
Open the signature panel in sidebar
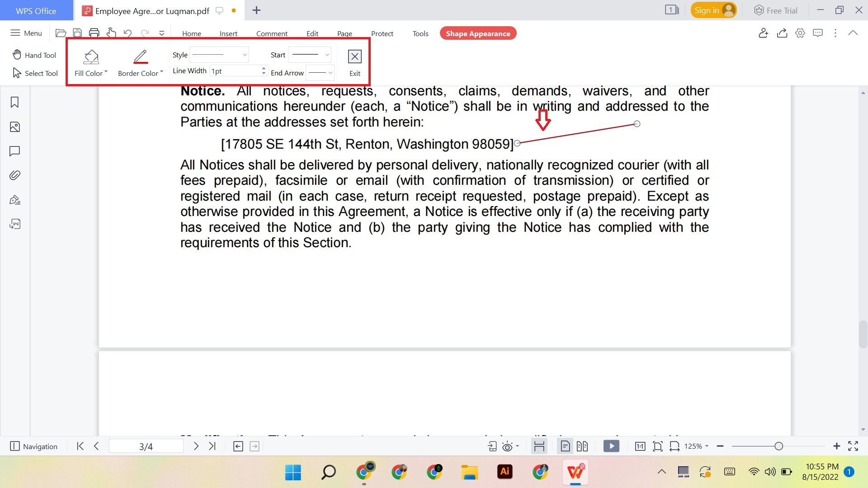click(14, 200)
